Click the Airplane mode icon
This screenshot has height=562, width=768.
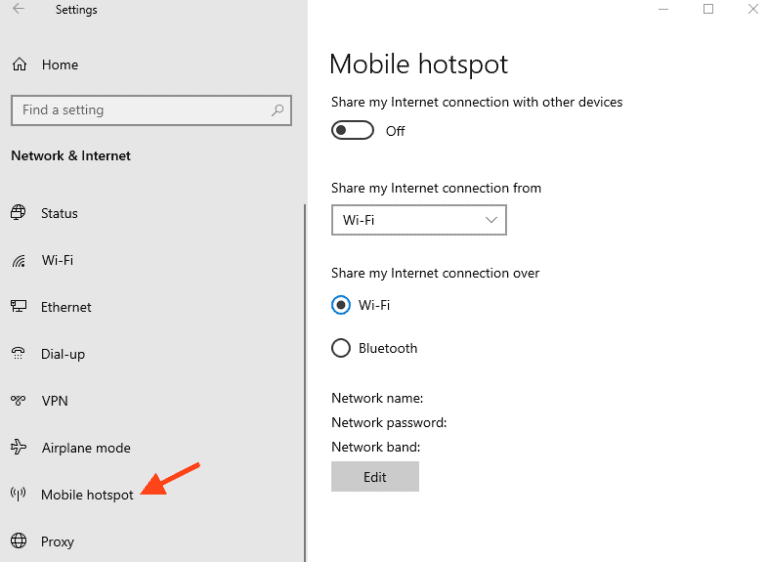click(18, 448)
